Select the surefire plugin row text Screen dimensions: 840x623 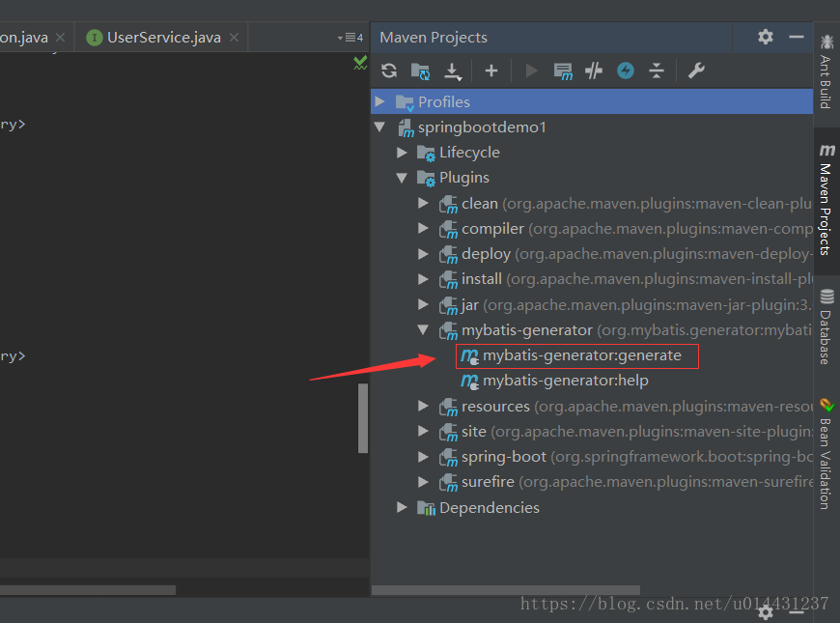tap(637, 481)
